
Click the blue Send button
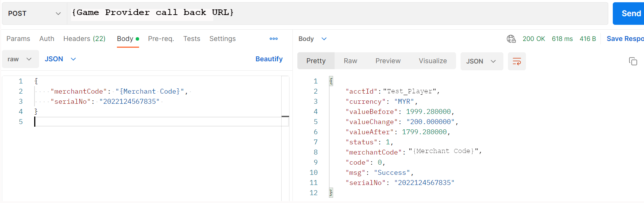[x=630, y=14]
